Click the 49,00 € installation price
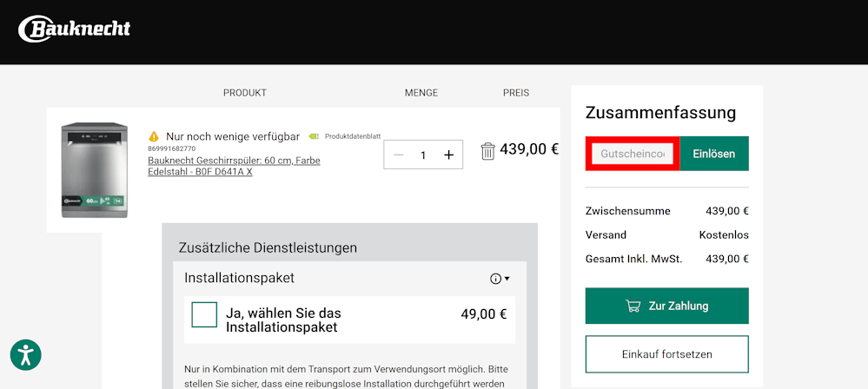 [484, 314]
